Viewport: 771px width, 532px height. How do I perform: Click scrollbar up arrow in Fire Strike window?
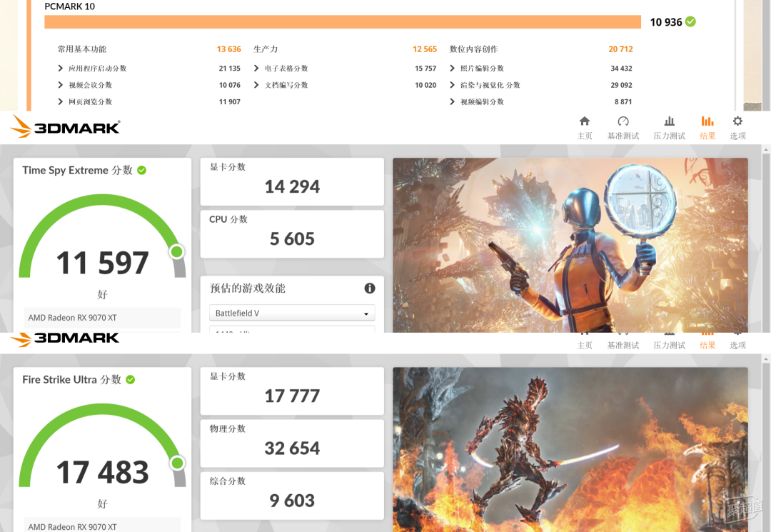[765, 359]
